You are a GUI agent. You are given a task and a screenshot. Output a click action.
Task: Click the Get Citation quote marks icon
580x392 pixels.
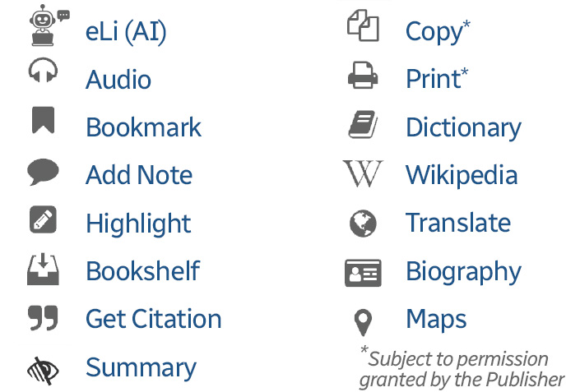43,318
